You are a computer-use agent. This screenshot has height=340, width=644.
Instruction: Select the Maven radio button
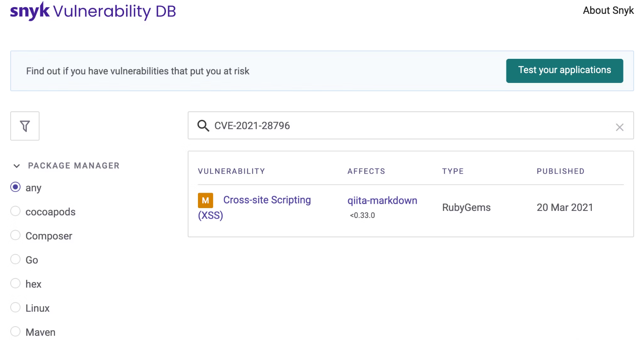[x=15, y=332]
